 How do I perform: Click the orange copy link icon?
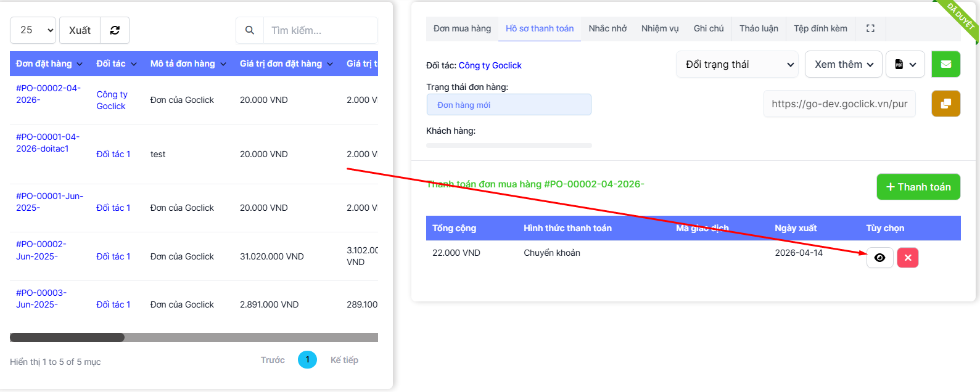point(945,104)
